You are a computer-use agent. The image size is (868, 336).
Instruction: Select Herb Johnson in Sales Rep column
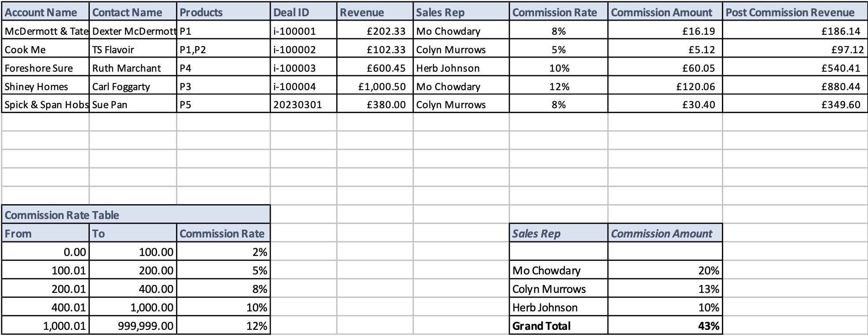point(460,68)
